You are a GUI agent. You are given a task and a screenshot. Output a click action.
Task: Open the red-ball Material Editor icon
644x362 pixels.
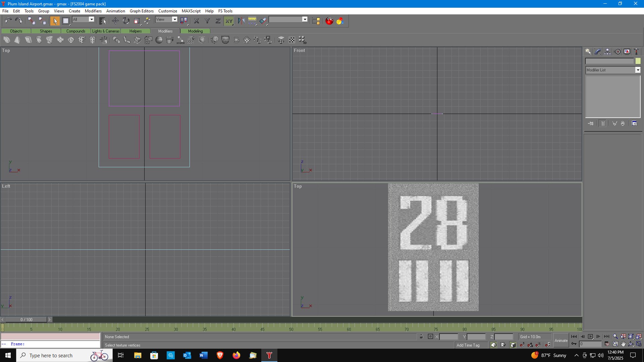point(329,21)
